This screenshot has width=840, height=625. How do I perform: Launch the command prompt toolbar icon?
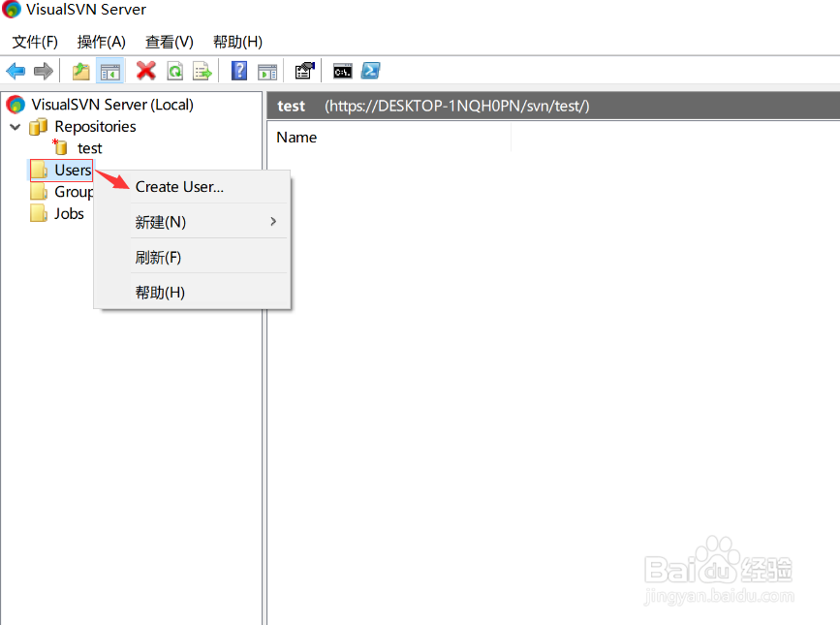click(x=342, y=71)
